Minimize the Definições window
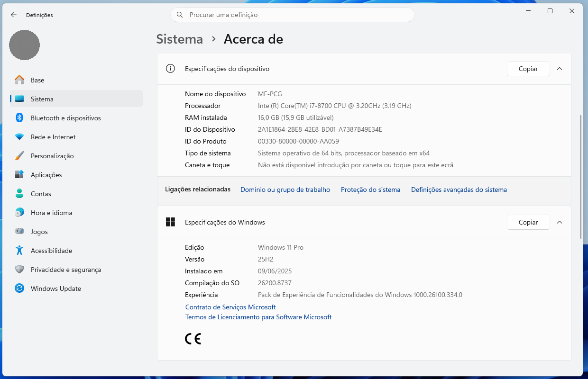The height and width of the screenshot is (379, 588). (x=528, y=11)
